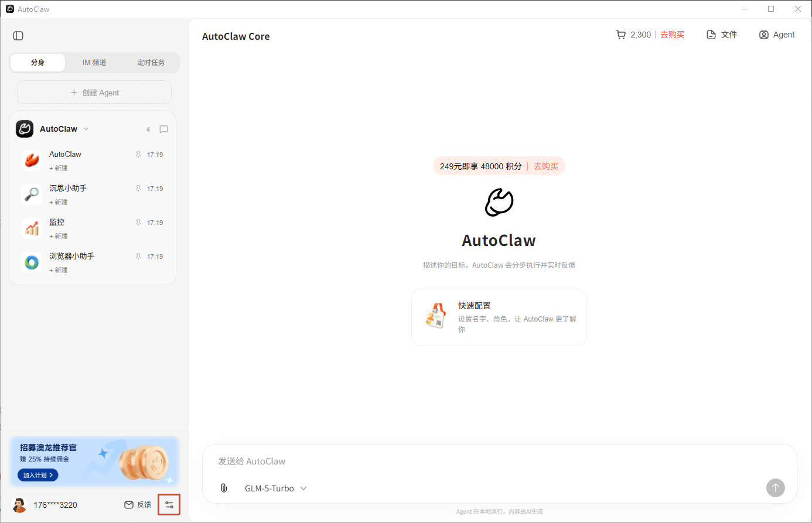Switch to the 定时任务 tab
The height and width of the screenshot is (523, 812).
click(151, 63)
